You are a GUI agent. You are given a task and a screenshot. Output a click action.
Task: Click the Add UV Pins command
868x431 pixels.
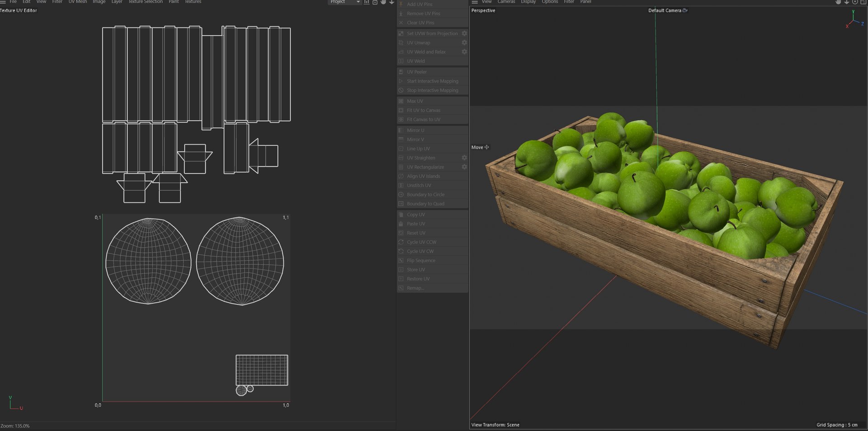click(432, 4)
